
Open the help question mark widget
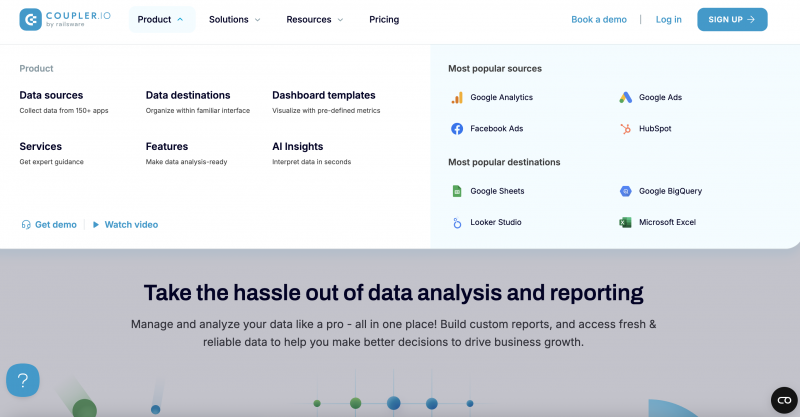click(23, 380)
